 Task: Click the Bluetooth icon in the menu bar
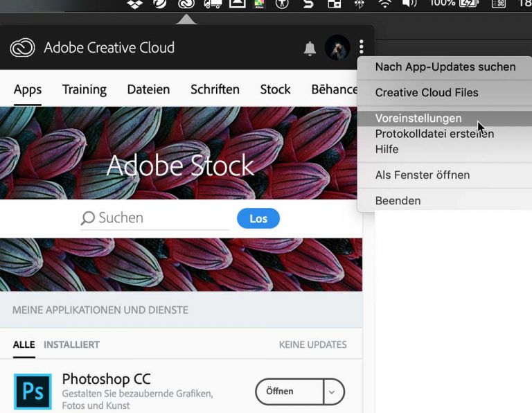[360, 4]
